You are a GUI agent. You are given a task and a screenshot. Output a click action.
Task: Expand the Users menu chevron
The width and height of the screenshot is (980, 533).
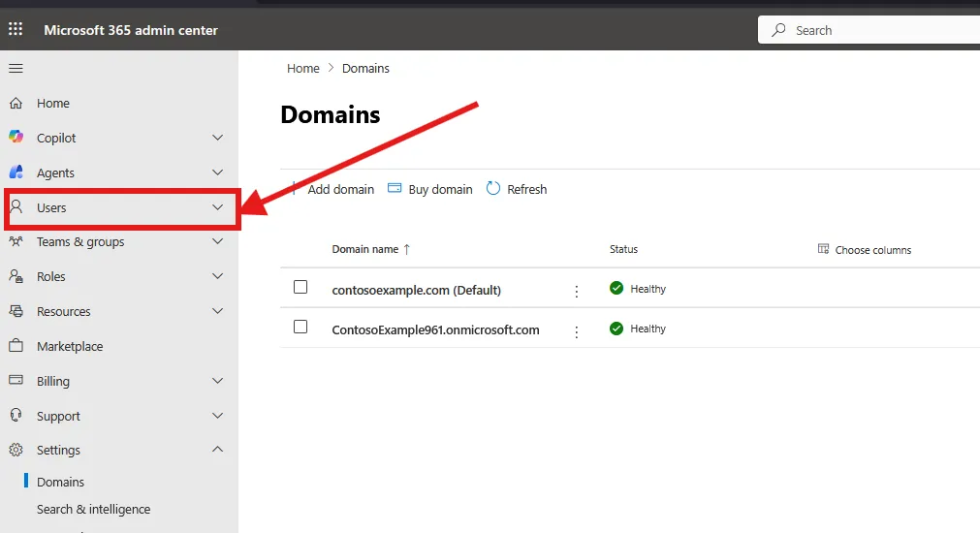coord(217,207)
